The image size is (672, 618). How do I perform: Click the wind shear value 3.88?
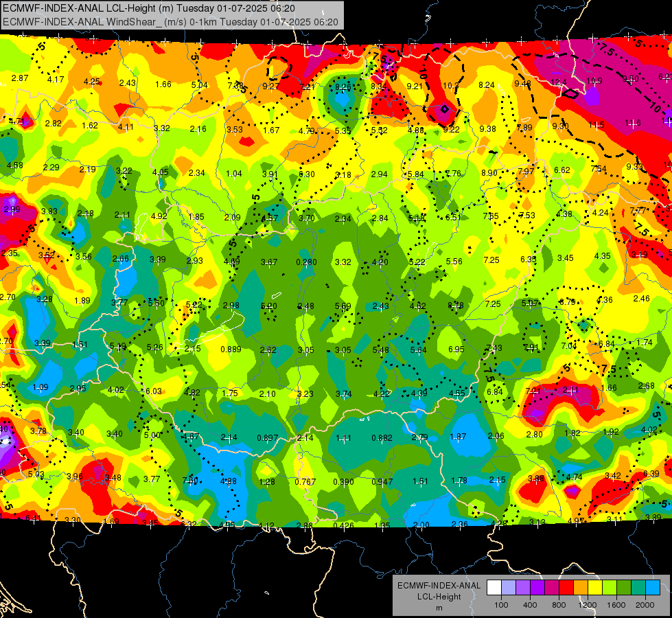(x=536, y=478)
